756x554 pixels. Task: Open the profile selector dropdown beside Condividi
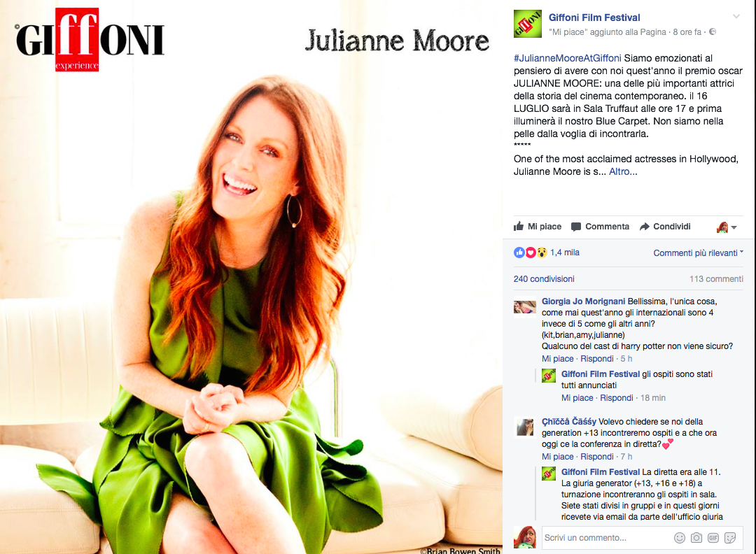727,227
